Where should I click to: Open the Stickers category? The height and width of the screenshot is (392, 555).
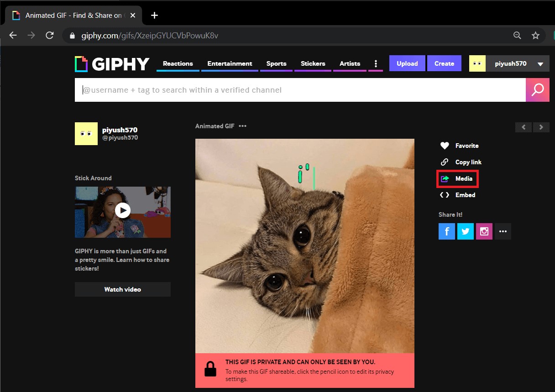pos(313,63)
